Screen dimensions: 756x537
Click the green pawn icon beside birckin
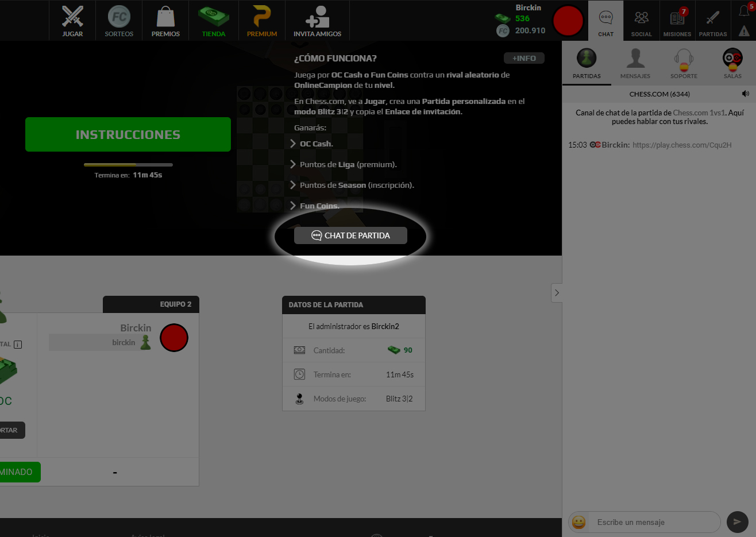(x=146, y=342)
